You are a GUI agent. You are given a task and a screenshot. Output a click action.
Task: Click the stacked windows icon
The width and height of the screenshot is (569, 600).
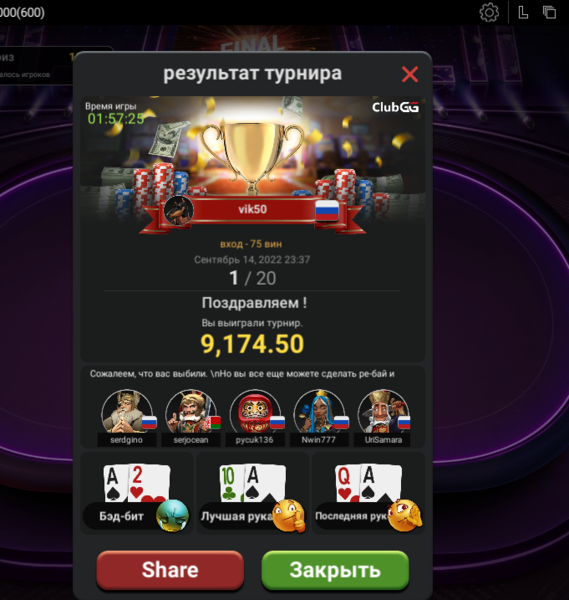[549, 12]
